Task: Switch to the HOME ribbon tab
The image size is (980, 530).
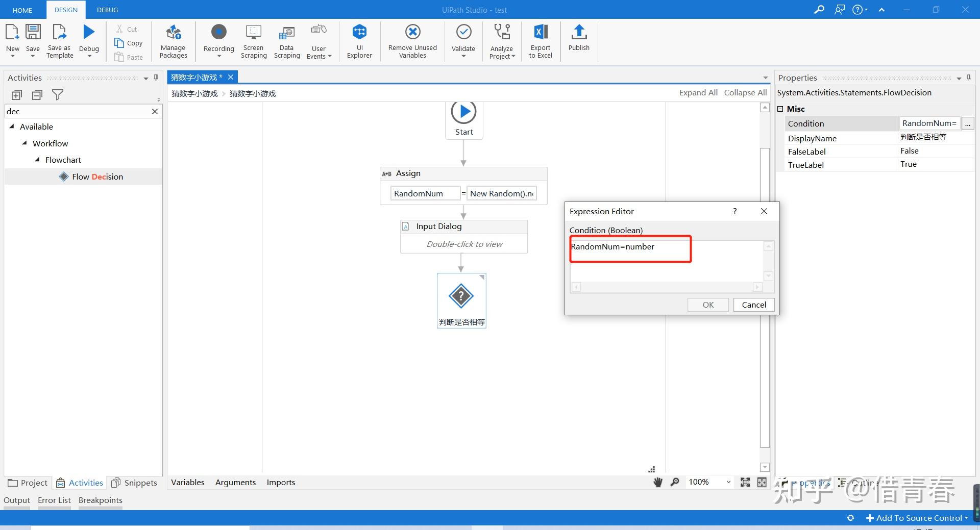Action: coord(22,9)
